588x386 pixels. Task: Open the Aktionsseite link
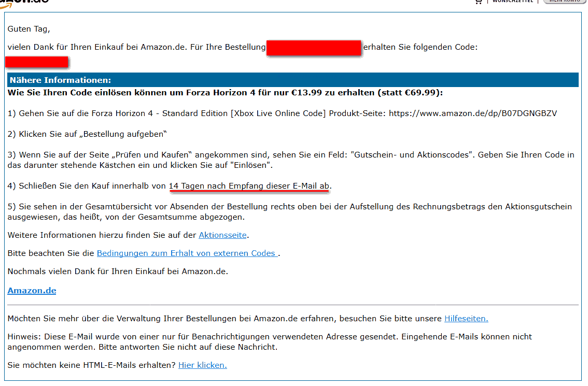tap(222, 235)
